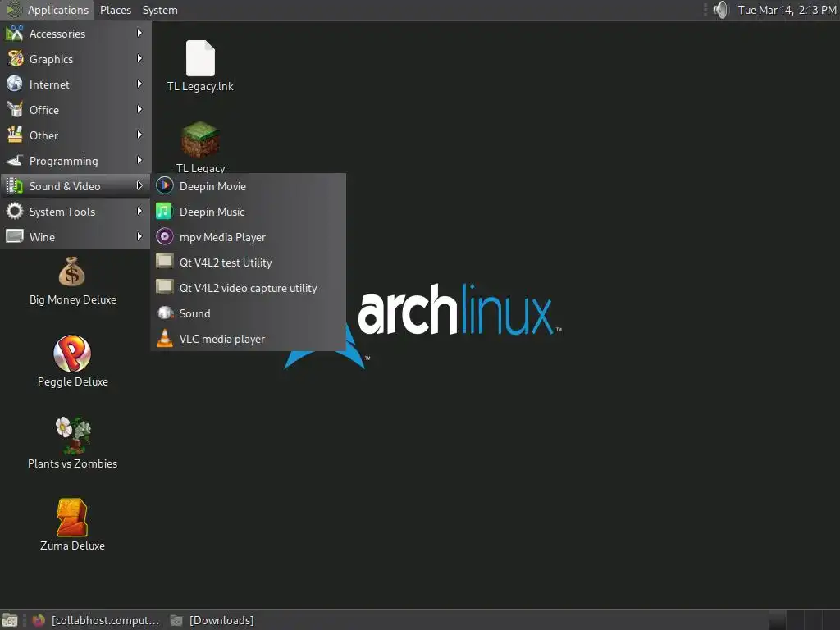Image resolution: width=840 pixels, height=630 pixels.
Task: Switch to collabhost.comput... taskbar window
Action: (96, 620)
